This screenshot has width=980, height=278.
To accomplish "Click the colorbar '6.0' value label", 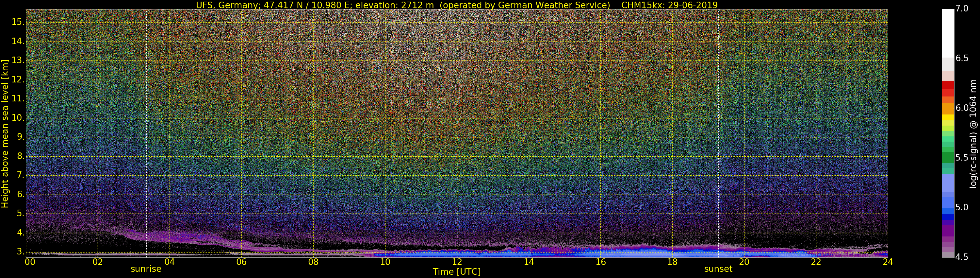I will click(962, 108).
